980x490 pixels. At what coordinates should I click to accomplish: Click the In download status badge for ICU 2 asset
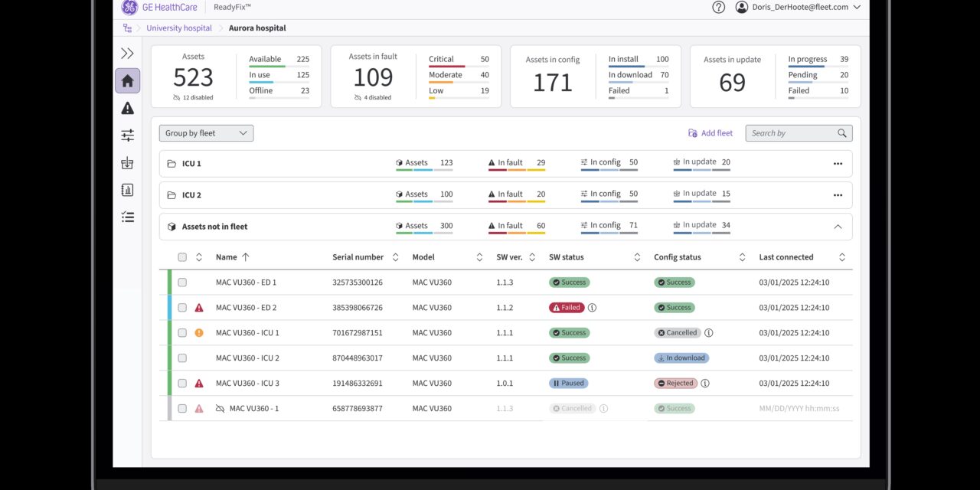tap(681, 358)
